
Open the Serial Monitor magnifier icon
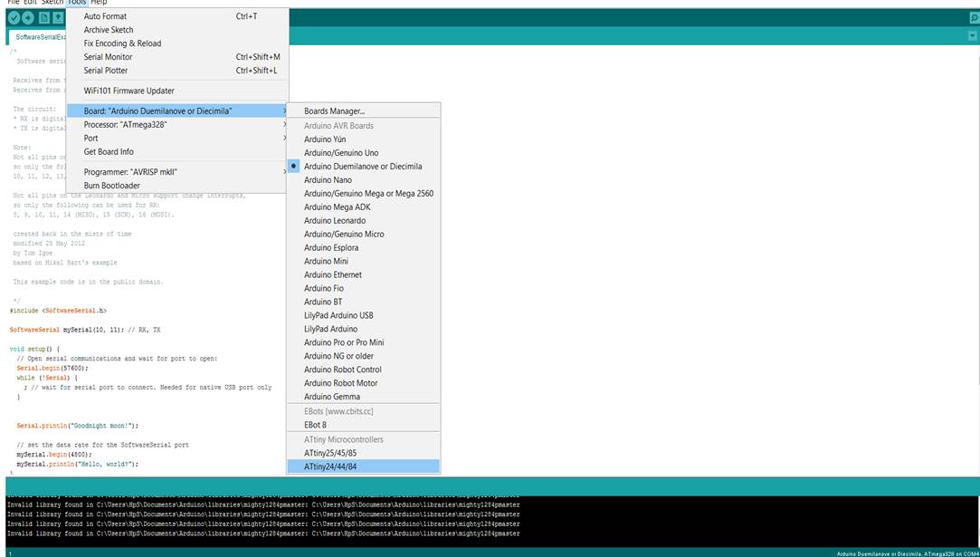point(973,19)
